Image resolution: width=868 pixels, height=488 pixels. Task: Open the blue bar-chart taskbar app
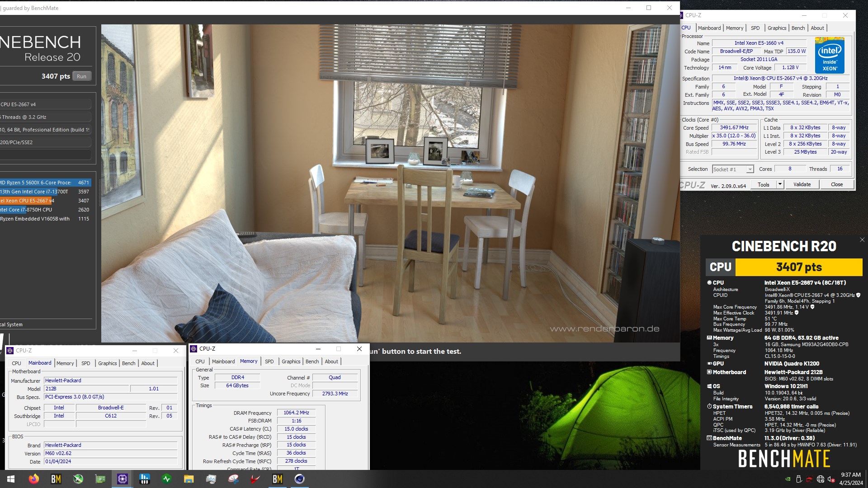[x=144, y=479]
